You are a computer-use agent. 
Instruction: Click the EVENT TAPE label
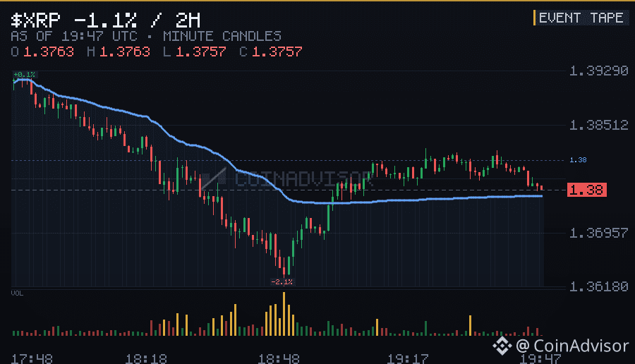click(x=581, y=18)
